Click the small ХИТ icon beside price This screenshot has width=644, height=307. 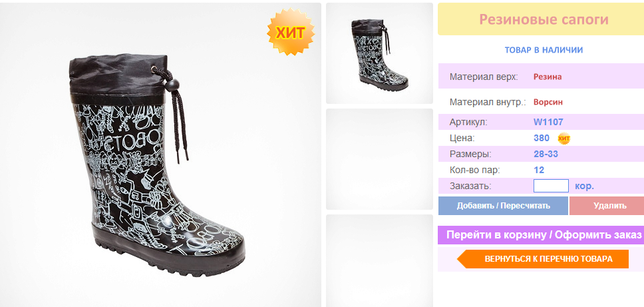tap(564, 139)
